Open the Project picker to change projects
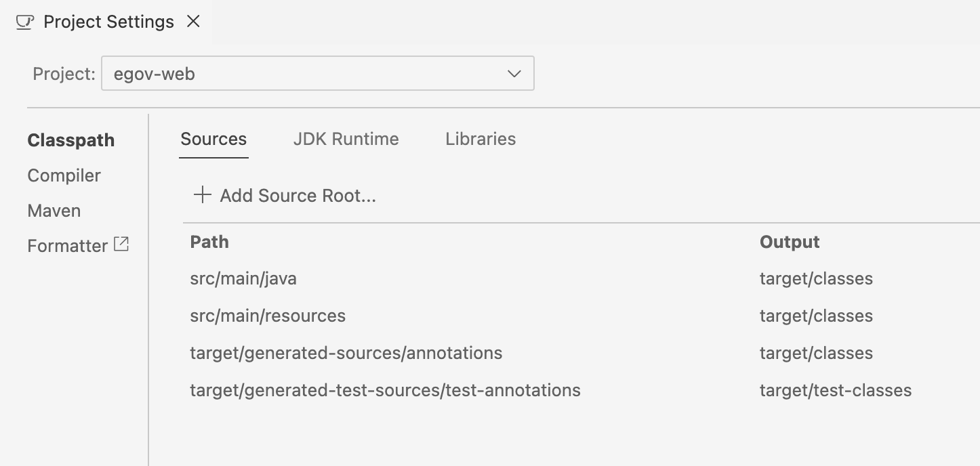 coord(317,73)
